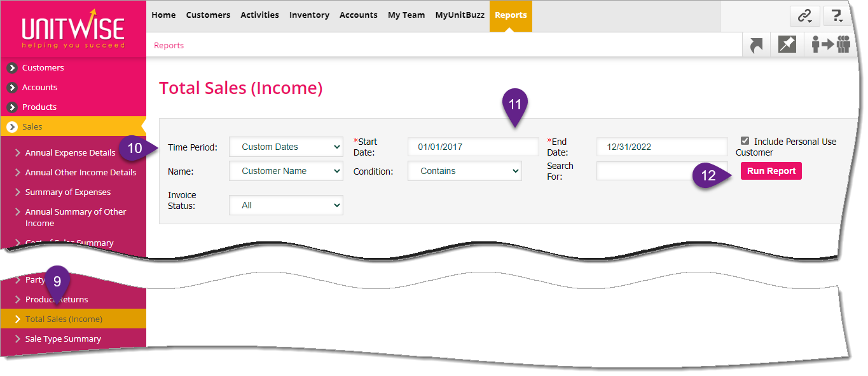The width and height of the screenshot is (868, 376).
Task: Toggle Include Personal Use Customer checkbox
Action: coord(745,141)
